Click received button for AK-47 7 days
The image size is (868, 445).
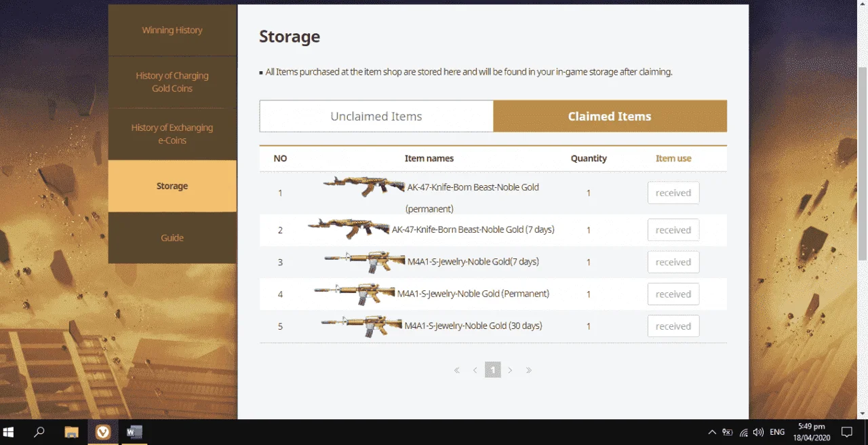(673, 230)
